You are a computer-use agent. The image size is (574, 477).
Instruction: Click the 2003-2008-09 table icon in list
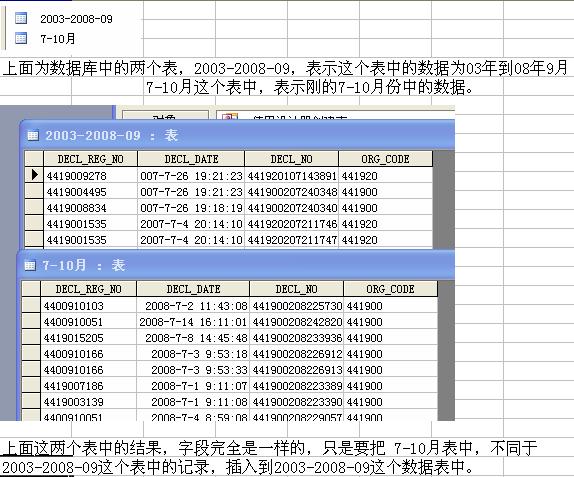tap(21, 18)
